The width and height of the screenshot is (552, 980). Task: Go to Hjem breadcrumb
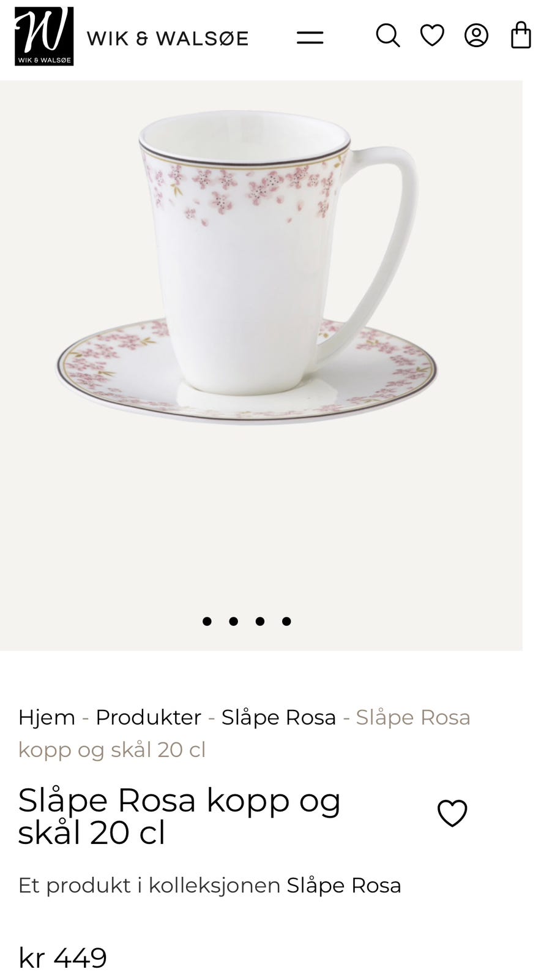(47, 717)
